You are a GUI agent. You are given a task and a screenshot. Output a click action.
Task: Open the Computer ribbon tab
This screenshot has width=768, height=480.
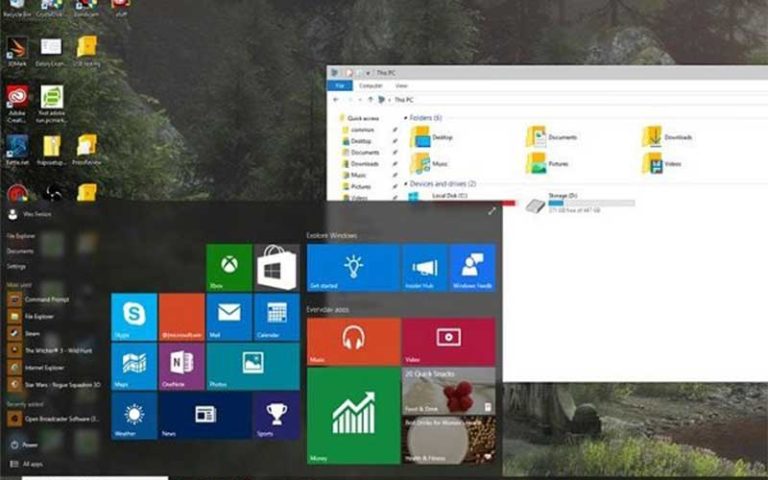[x=371, y=86]
